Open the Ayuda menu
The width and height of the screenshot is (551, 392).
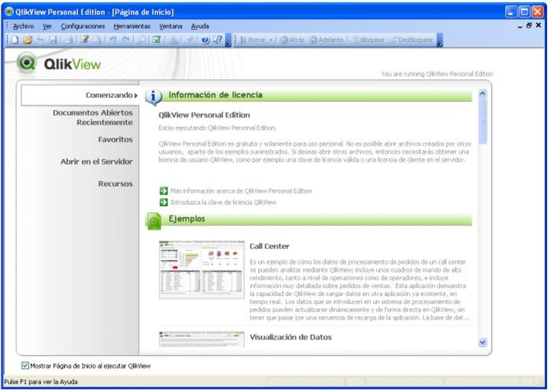pos(200,26)
